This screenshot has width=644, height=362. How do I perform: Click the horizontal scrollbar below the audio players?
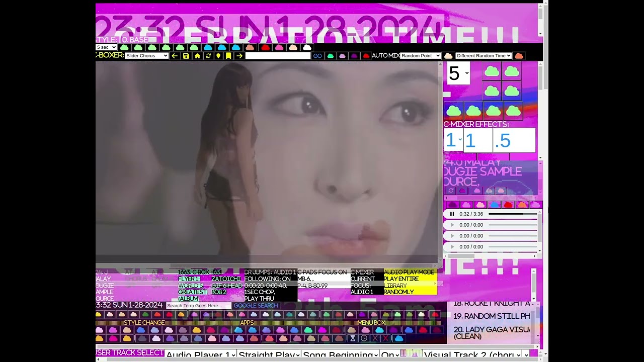point(490,256)
